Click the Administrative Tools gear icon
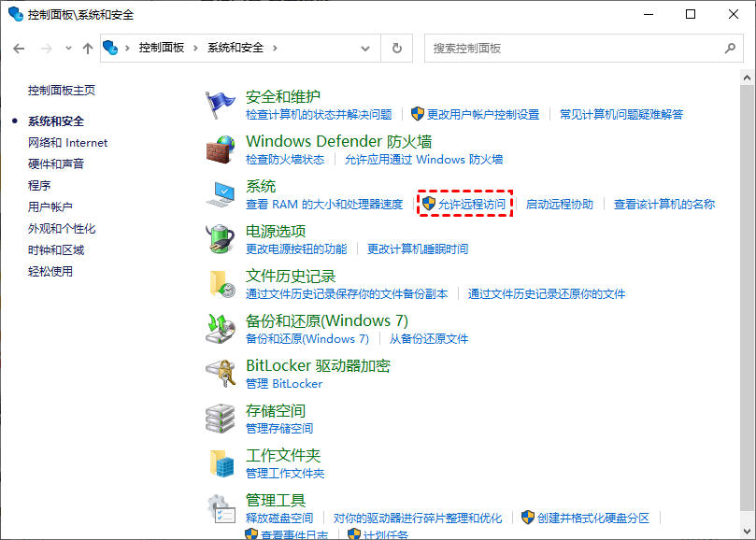The image size is (756, 540). point(221,509)
